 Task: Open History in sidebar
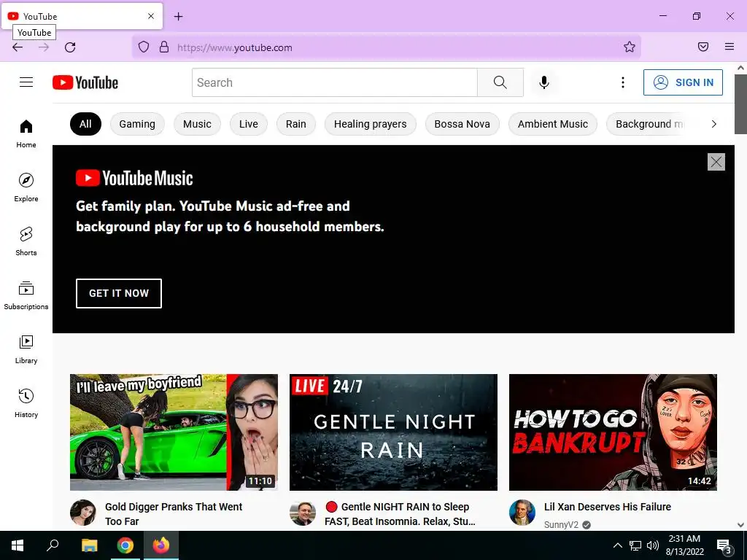[x=26, y=403]
